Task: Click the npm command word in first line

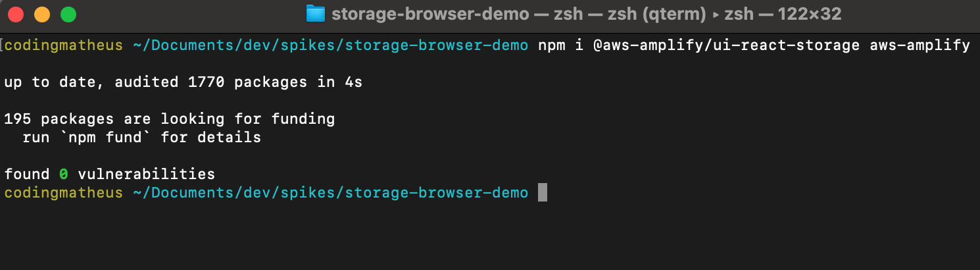Action: 551,45
